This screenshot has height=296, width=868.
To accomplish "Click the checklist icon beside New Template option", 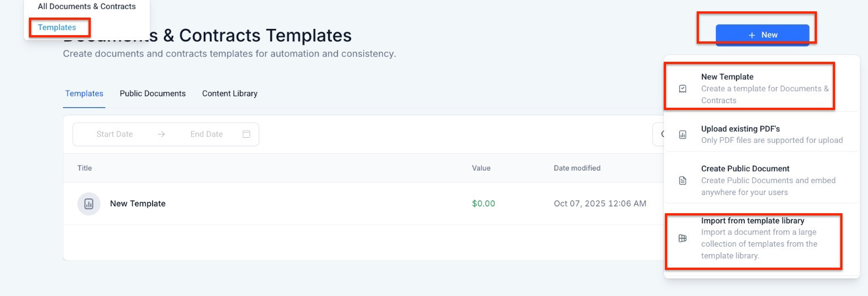I will (682, 88).
